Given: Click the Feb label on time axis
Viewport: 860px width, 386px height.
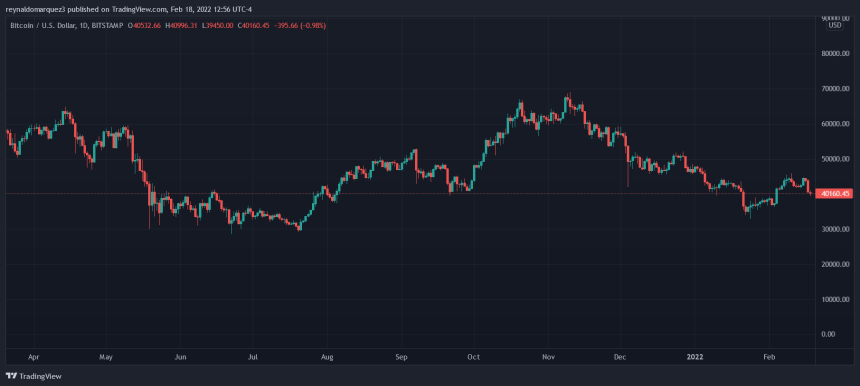Looking at the screenshot, I should 770,357.
